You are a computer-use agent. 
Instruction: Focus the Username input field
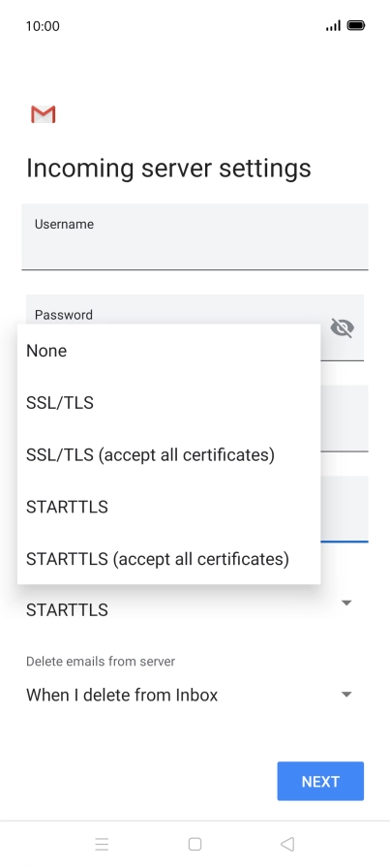[195, 236]
